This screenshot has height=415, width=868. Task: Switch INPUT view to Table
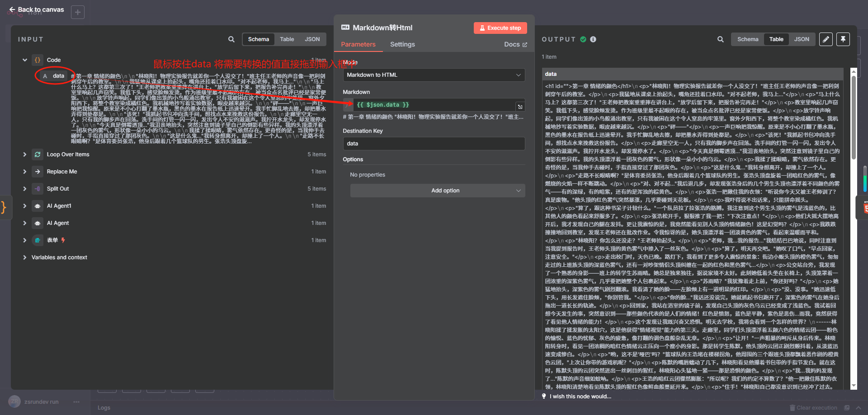click(x=287, y=39)
